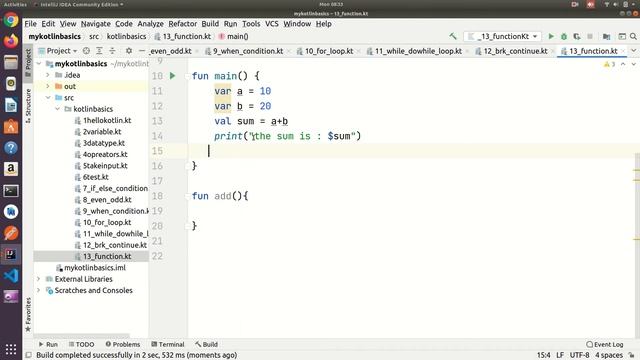The width and height of the screenshot is (640, 360).
Task: Run the _13_functionKt configuration
Action: point(551,36)
